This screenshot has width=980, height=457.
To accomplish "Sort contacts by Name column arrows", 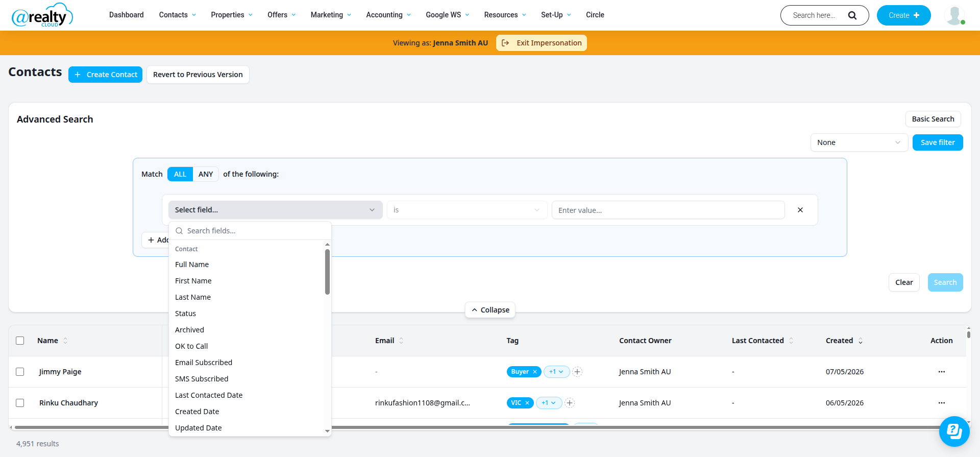I will pyautogui.click(x=65, y=341).
